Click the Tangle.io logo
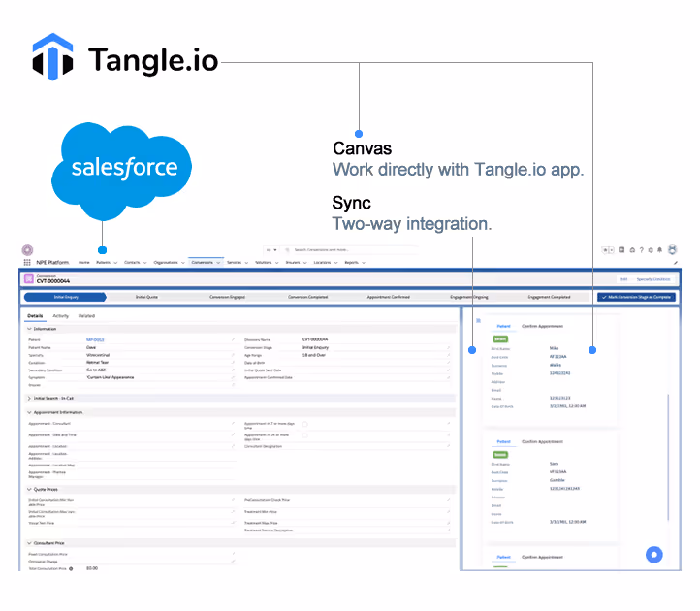700x611 pixels. (125, 58)
